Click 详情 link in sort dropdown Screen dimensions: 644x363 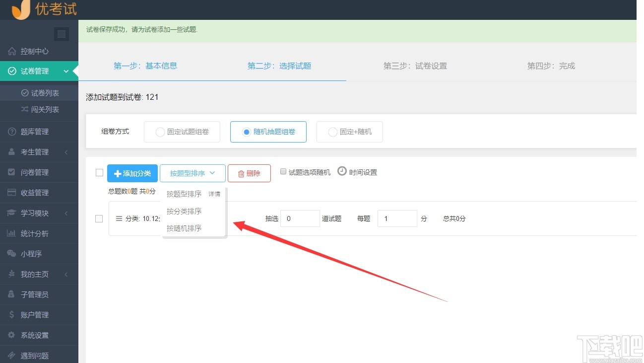pos(214,194)
